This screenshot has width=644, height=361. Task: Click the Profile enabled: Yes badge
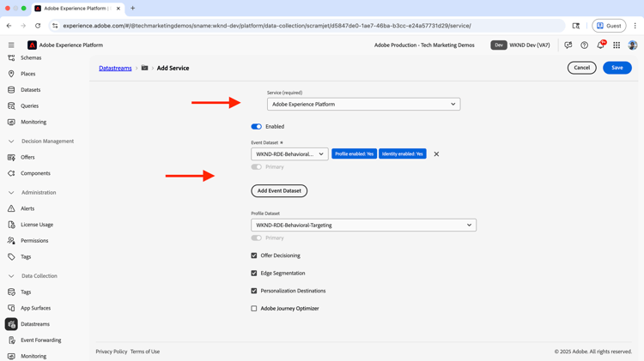(x=354, y=153)
